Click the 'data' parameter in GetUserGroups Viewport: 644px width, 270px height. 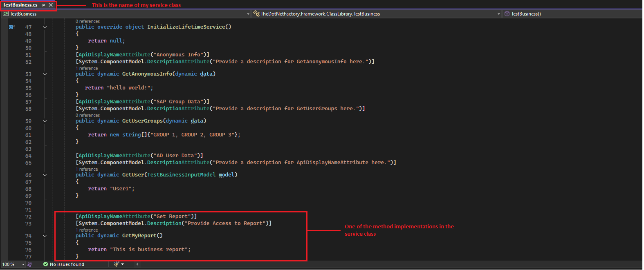tap(197, 121)
